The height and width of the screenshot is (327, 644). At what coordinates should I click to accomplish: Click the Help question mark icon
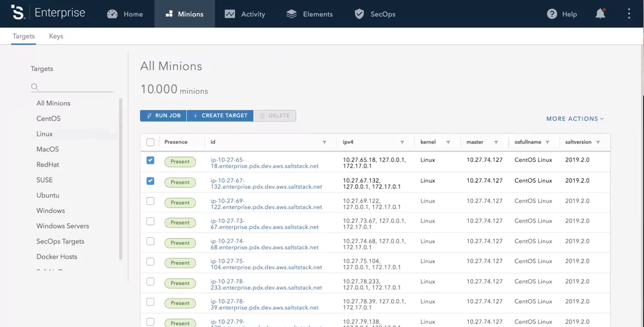click(x=552, y=14)
